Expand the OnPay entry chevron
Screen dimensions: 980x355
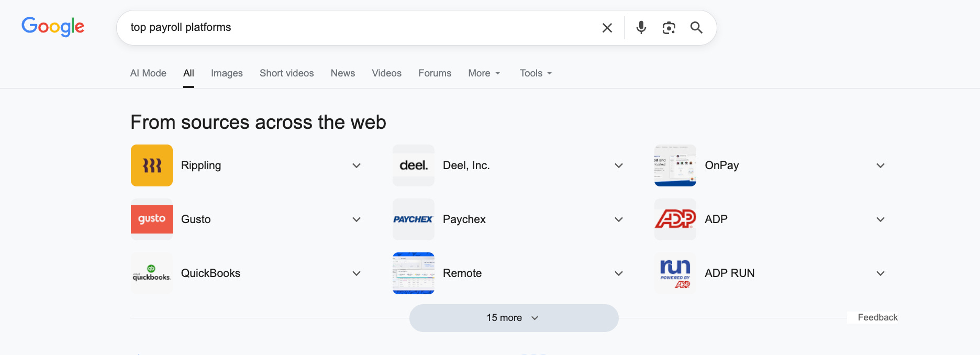coord(881,165)
